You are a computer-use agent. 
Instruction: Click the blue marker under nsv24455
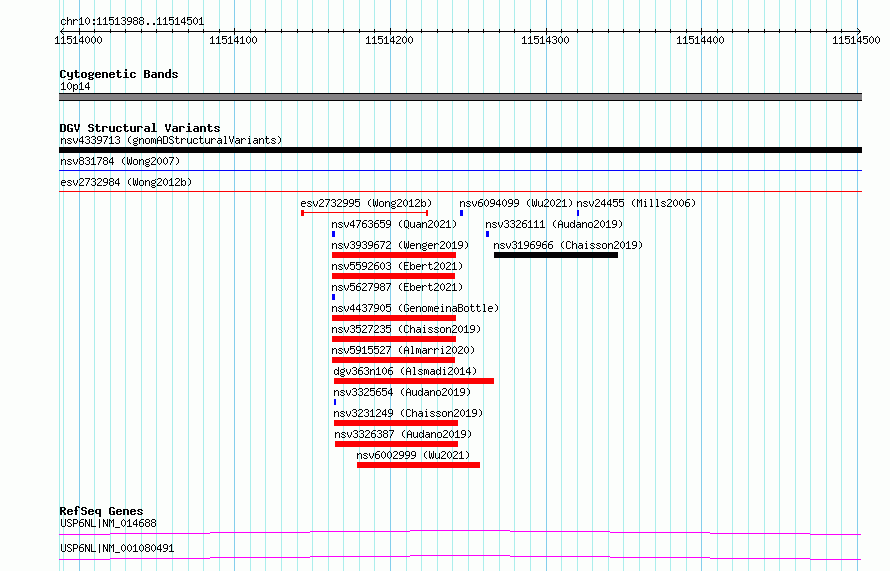click(578, 213)
